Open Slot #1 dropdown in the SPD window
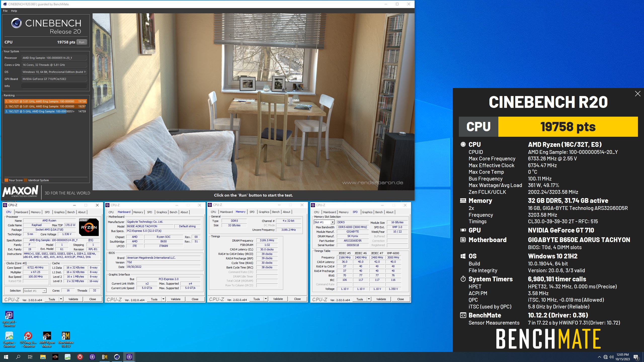The width and height of the screenshot is (644, 362). 332,222
